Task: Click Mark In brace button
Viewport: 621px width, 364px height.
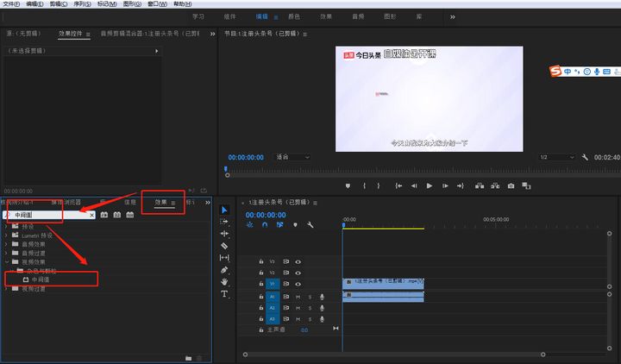Action: click(364, 185)
